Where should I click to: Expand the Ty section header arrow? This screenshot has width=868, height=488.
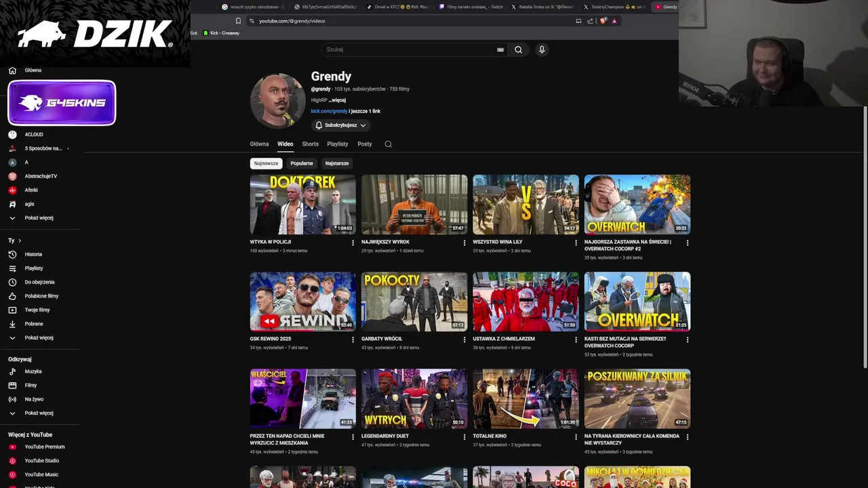tap(20, 241)
